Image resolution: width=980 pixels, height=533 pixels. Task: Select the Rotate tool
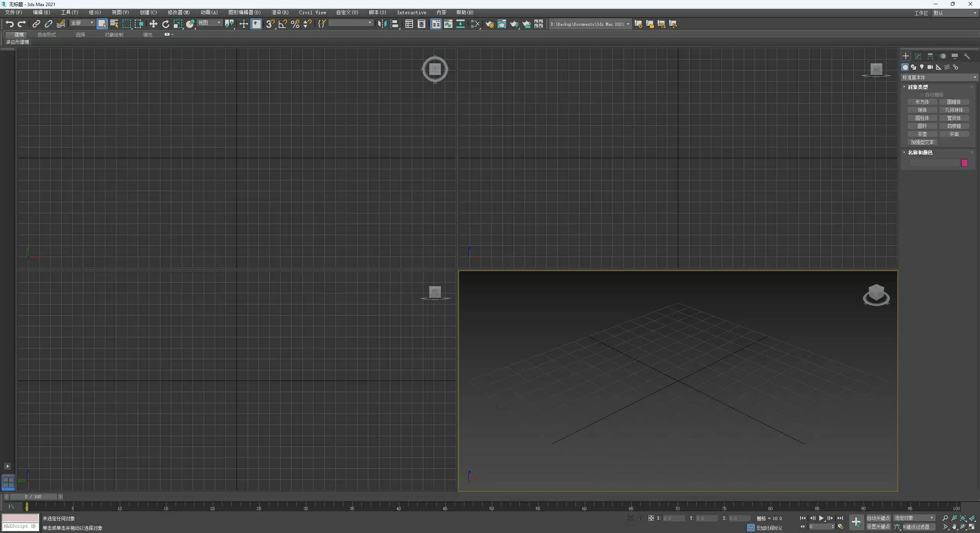(165, 24)
